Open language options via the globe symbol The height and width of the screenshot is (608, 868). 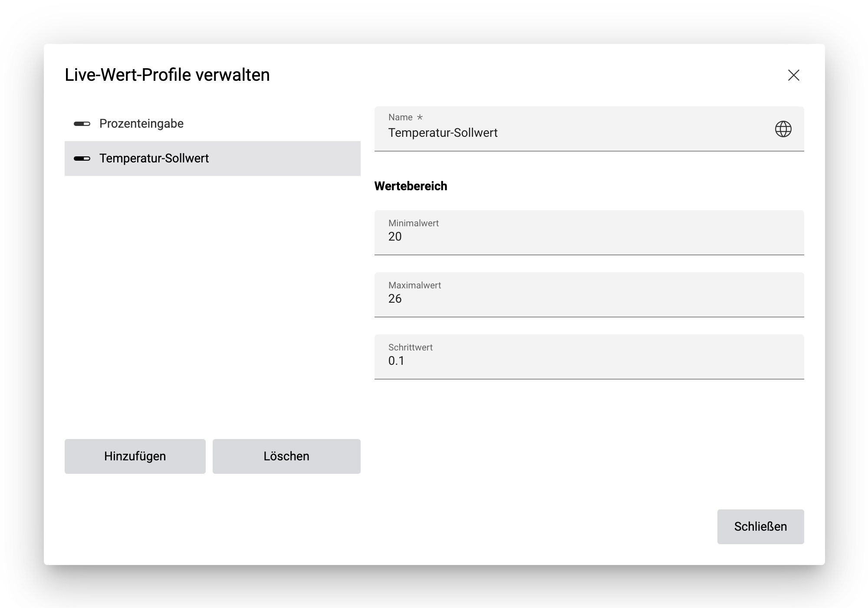point(784,129)
